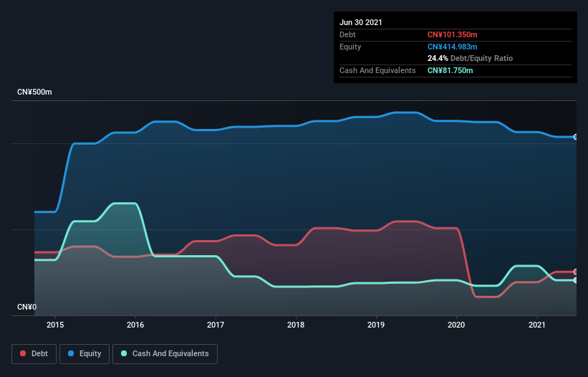Click the CN¥101.350m debt value
The height and width of the screenshot is (377, 588).
452,34
